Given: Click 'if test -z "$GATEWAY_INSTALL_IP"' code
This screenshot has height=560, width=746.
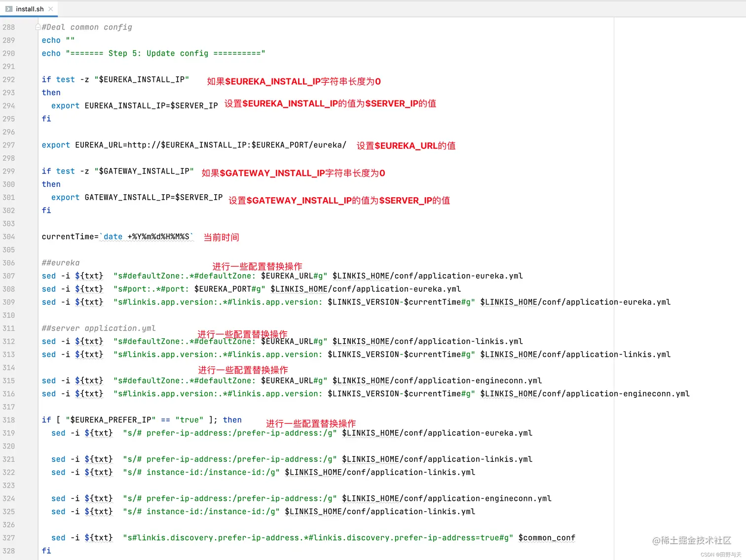Looking at the screenshot, I should (118, 171).
